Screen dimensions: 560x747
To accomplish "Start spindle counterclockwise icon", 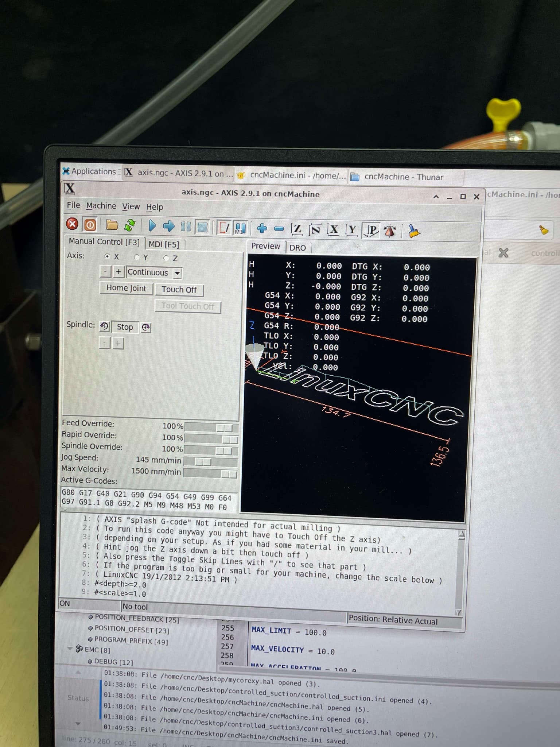I will [x=105, y=326].
